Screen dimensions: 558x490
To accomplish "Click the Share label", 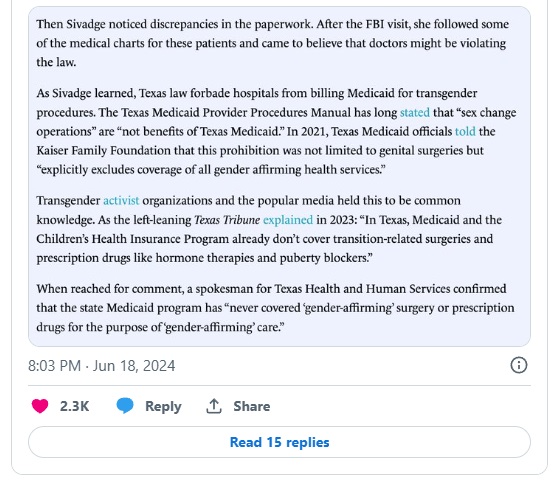I will pyautogui.click(x=252, y=406).
